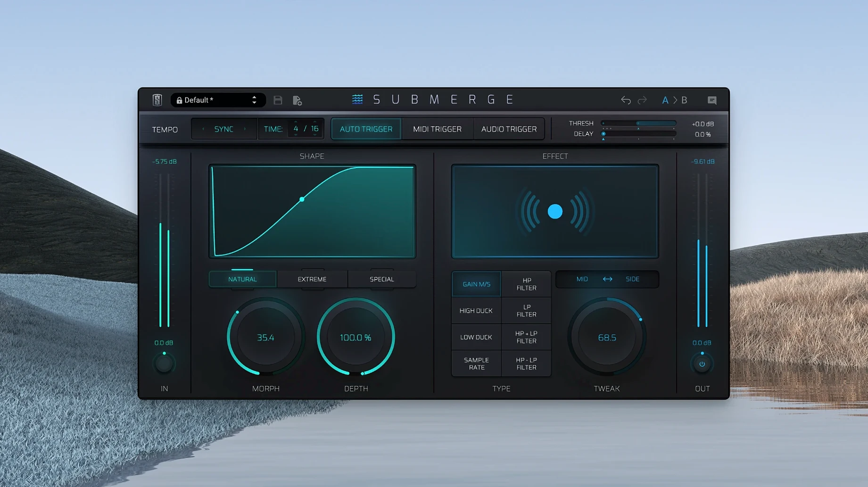Click the Slate Digital logo icon

pos(157,100)
